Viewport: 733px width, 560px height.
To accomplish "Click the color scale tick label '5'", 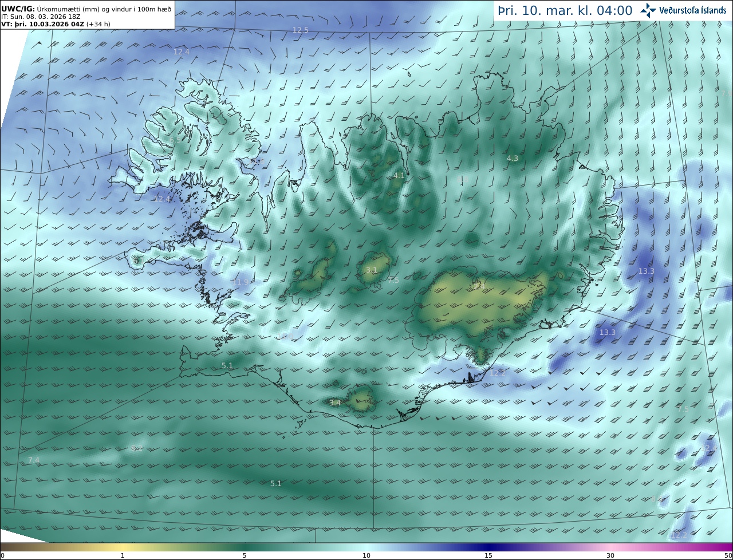I will [x=245, y=555].
